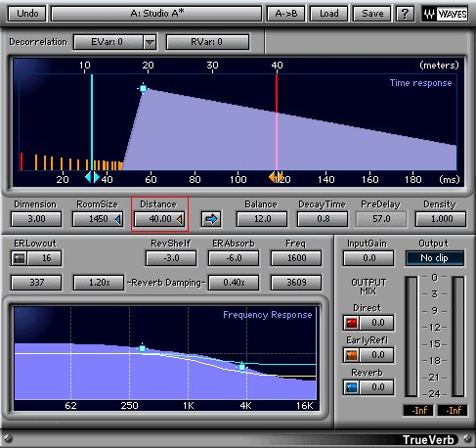Click the RoomSize blue triangle marker
The image size is (476, 448).
coord(118,219)
